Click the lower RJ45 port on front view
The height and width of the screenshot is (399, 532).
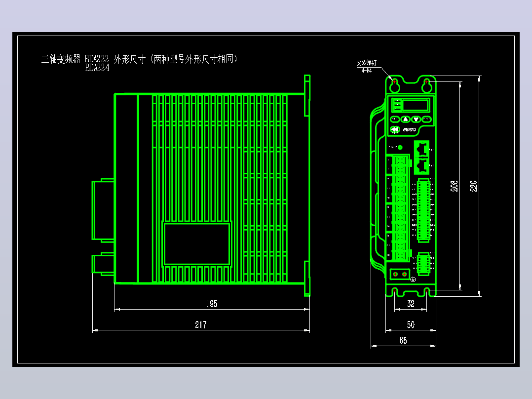click(x=422, y=166)
